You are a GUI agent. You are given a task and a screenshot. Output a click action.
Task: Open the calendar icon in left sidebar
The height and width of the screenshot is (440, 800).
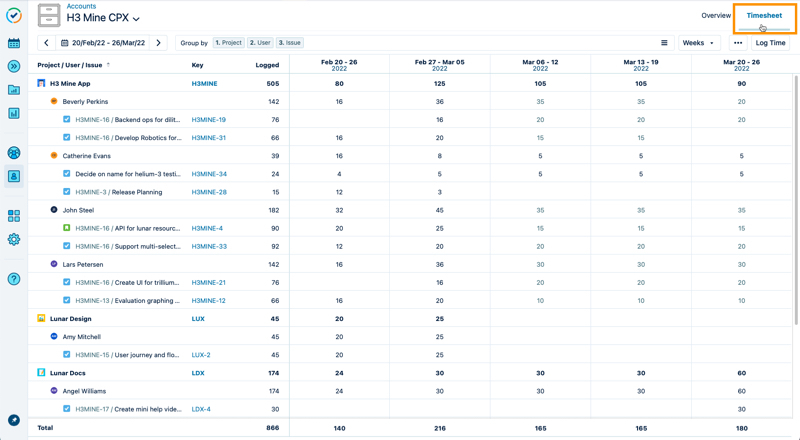(x=14, y=43)
